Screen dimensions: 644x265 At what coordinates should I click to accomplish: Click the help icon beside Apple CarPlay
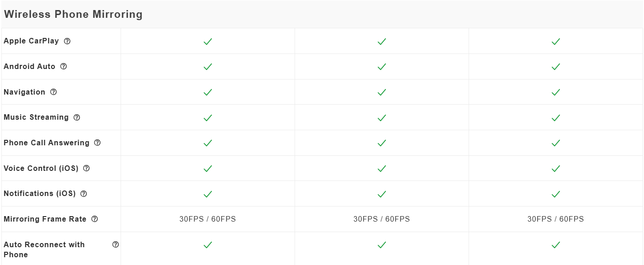[67, 41]
